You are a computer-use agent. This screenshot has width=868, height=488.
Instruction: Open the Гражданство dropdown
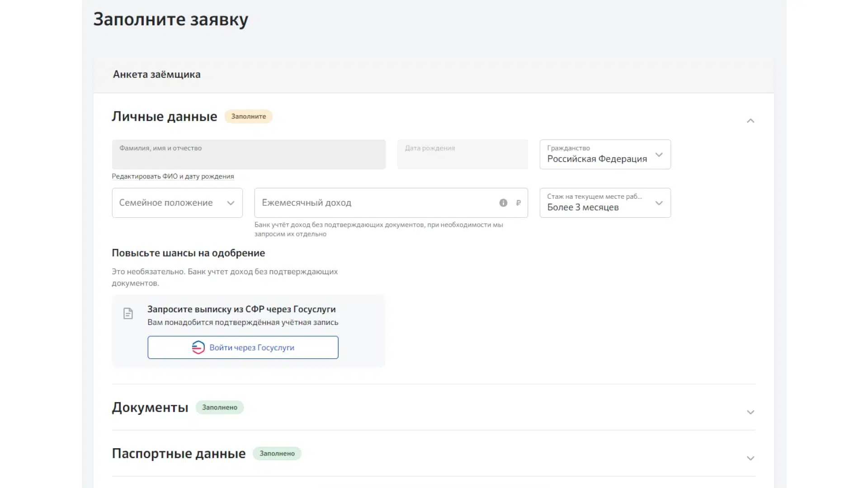605,155
